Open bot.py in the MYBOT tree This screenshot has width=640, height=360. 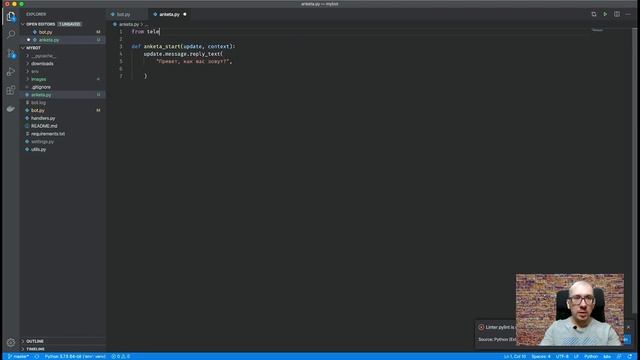63,110
